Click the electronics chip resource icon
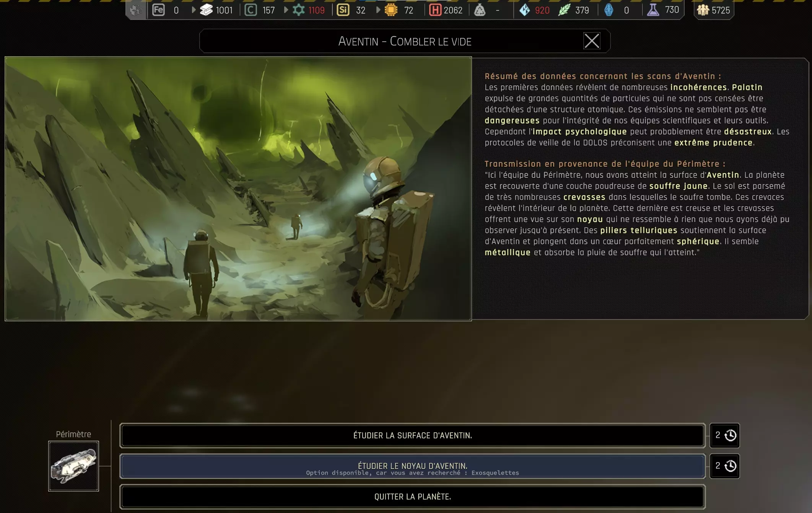Viewport: 812px width, 513px height. 391,10
